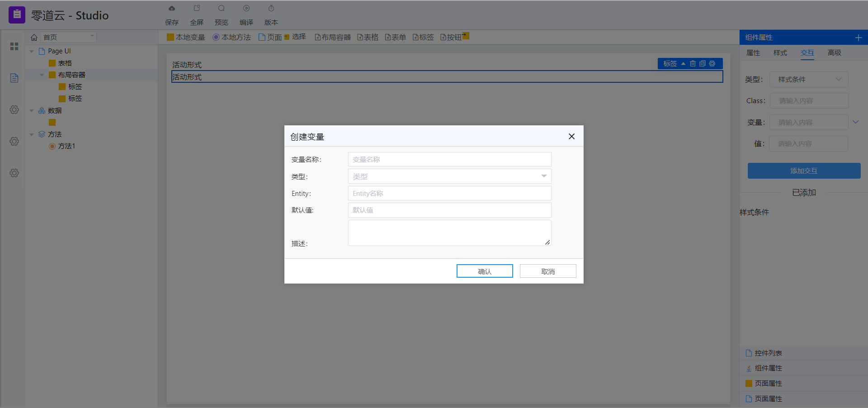
Task: Switch to the 属性 tab
Action: tap(753, 53)
